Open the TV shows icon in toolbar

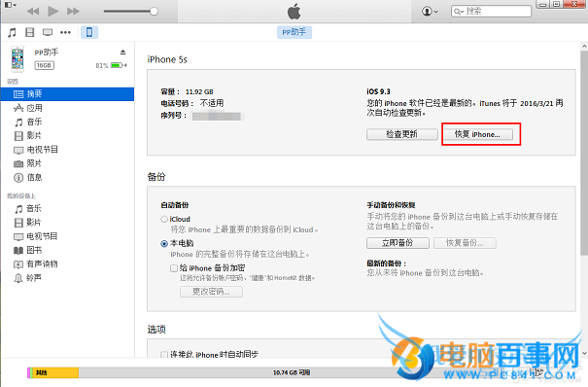coord(48,32)
